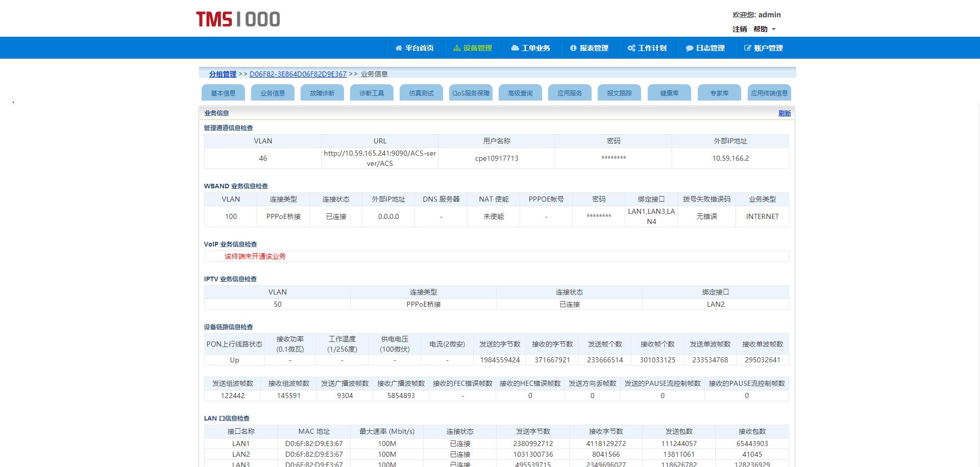Click the LAN2 interface name cell
Viewport: 980px width, 467px height.
[241, 454]
